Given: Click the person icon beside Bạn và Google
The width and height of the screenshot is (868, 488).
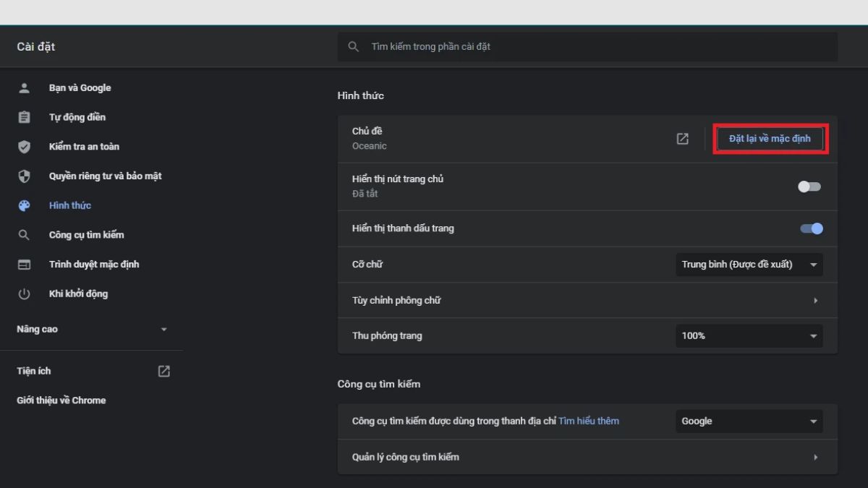Looking at the screenshot, I should pos(24,88).
